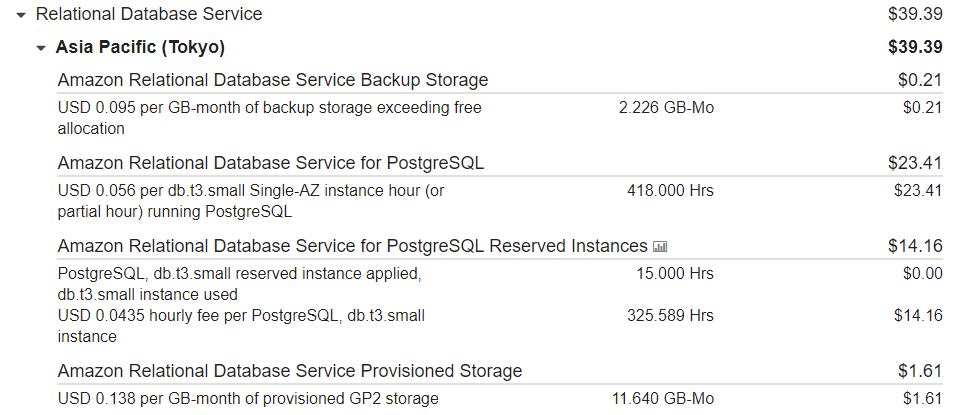This screenshot has width=955, height=415.
Task: Click the USD 0.138 GP2 storage description
Action: tap(248, 399)
